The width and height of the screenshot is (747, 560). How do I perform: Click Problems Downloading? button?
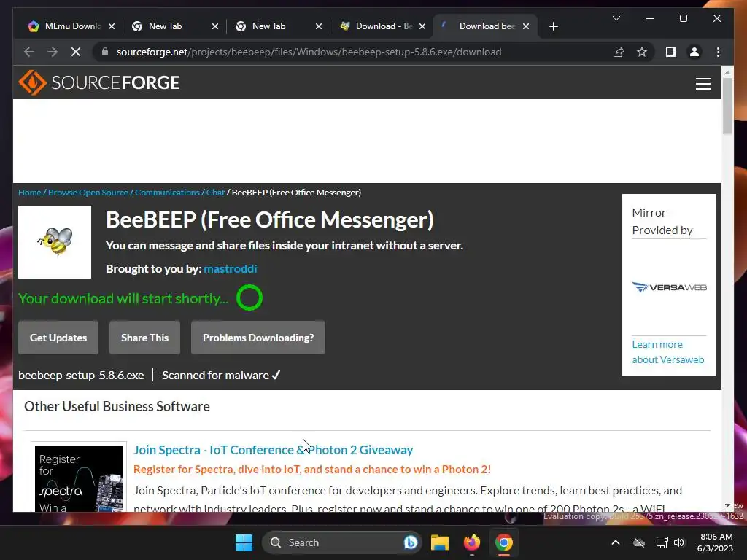258,338
